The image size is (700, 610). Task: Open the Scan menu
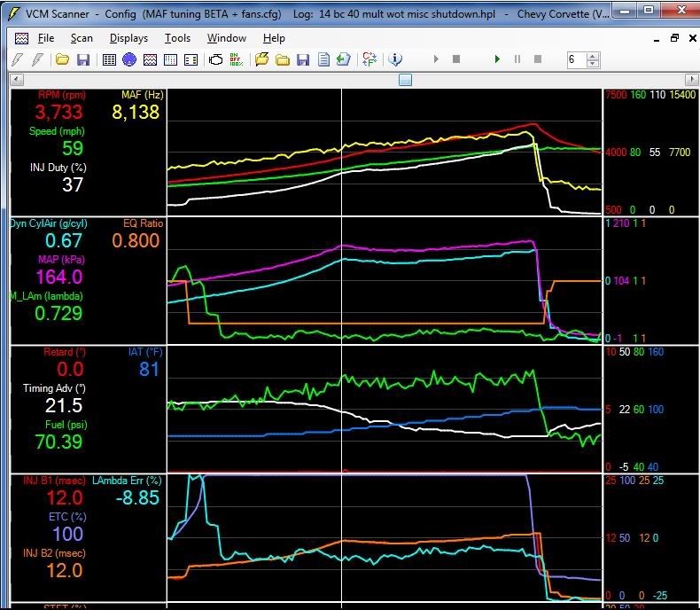tap(82, 38)
